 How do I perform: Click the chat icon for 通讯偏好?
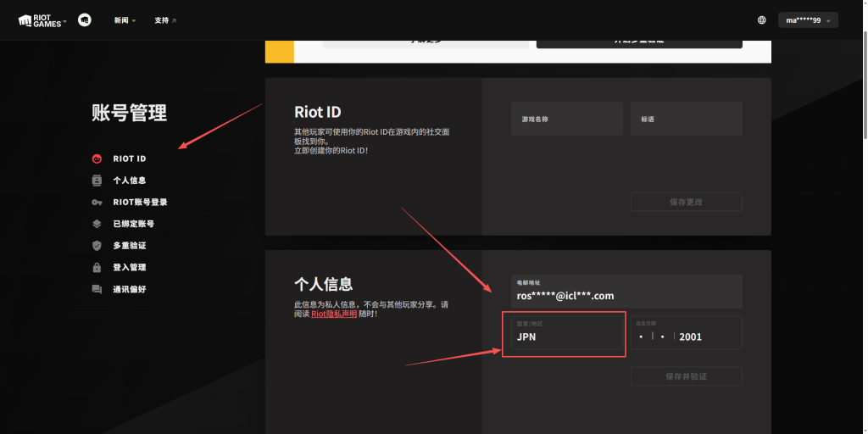pos(97,289)
